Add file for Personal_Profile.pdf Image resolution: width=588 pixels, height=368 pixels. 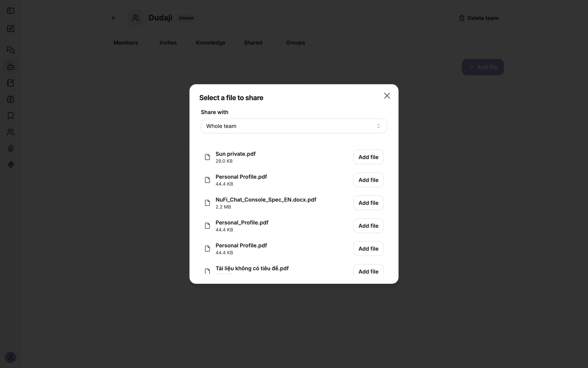[368, 226]
